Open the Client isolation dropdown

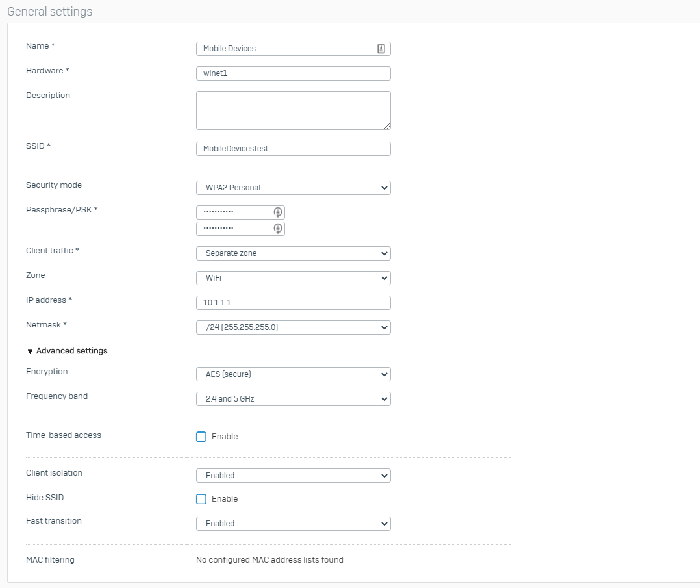(293, 475)
